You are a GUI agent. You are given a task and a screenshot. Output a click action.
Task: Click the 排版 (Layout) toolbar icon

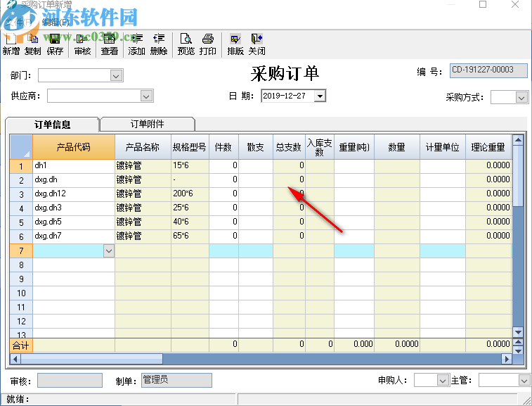pos(235,44)
